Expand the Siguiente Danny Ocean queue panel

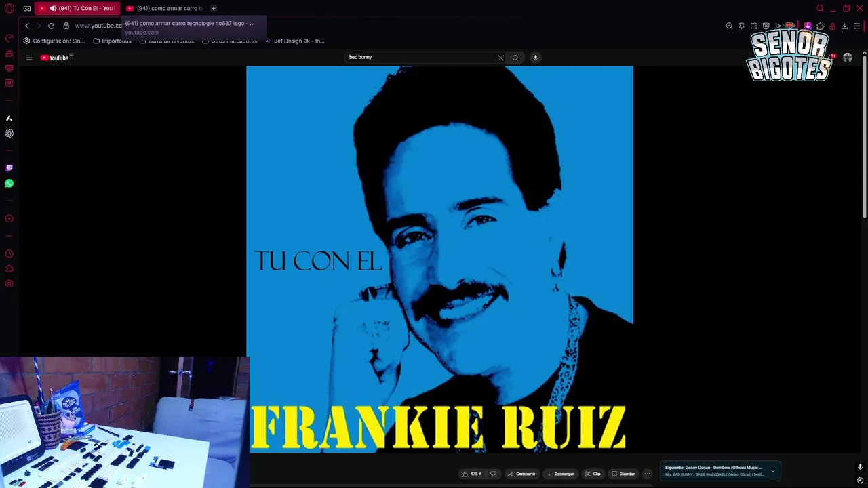click(x=772, y=470)
